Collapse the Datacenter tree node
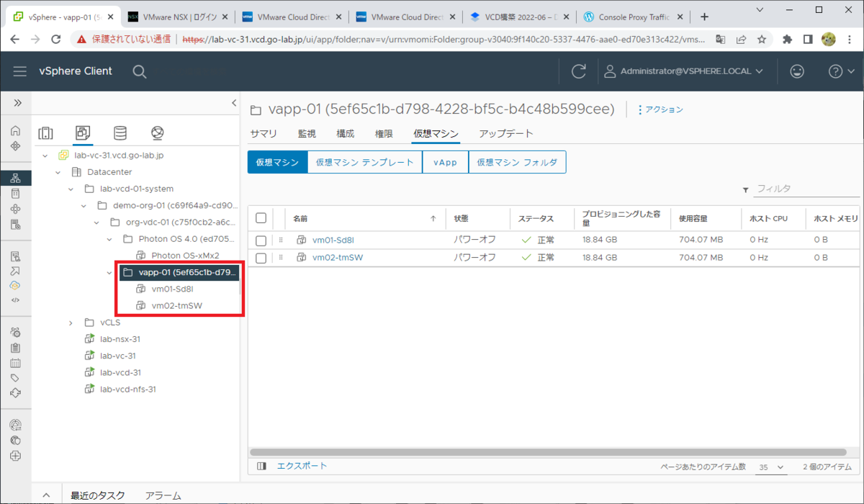864x504 pixels. click(58, 172)
